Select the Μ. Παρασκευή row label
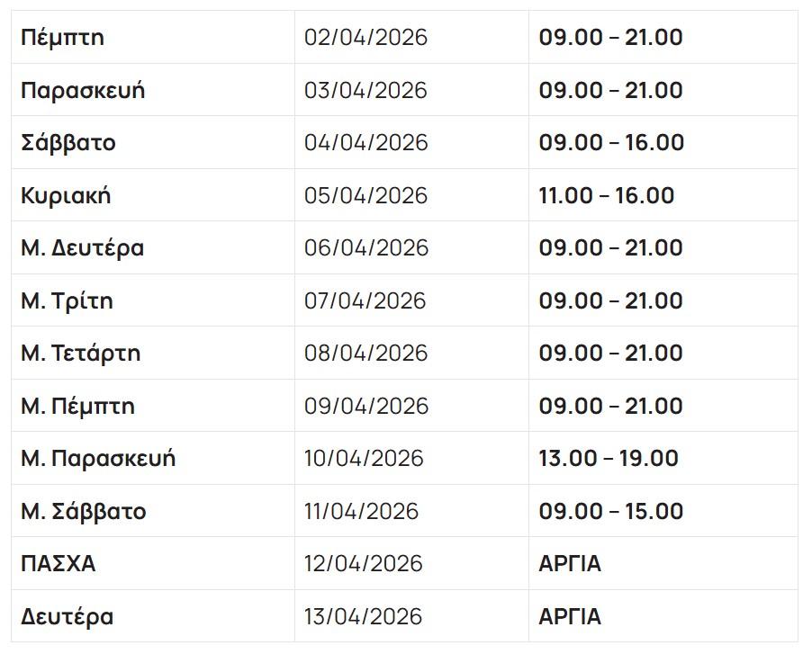 click(x=98, y=459)
